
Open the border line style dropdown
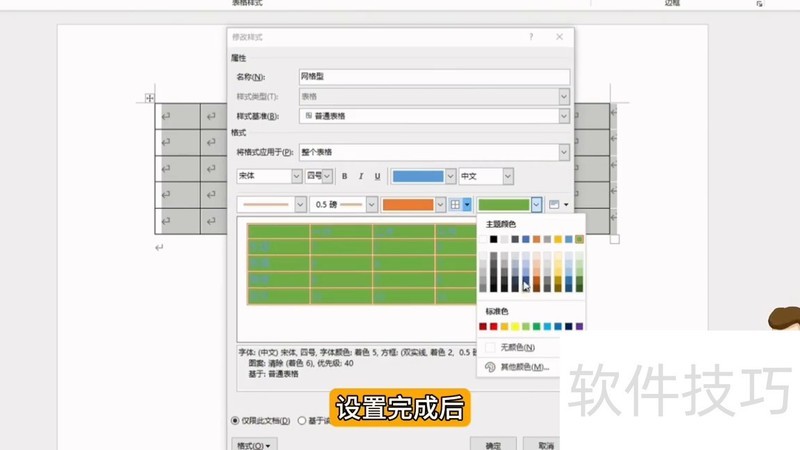coord(300,205)
